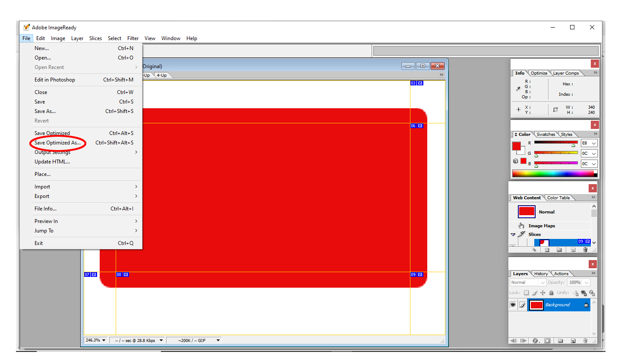Click the Image Maps hand icon
This screenshot has height=364, width=618.
pyautogui.click(x=521, y=226)
